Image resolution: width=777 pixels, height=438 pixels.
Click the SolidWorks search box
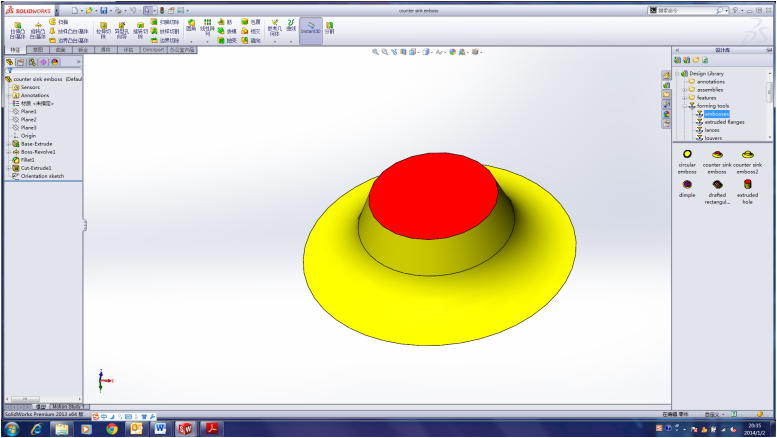686,10
